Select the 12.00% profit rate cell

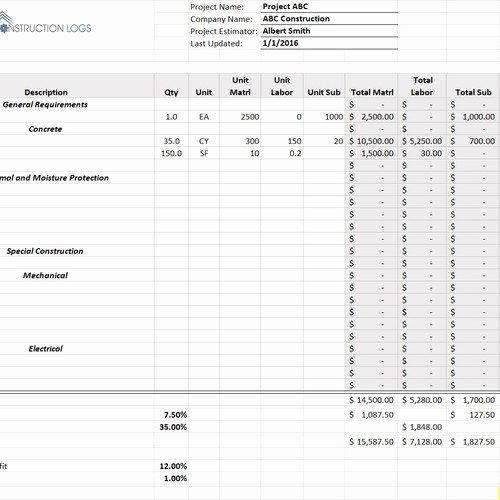[171, 466]
